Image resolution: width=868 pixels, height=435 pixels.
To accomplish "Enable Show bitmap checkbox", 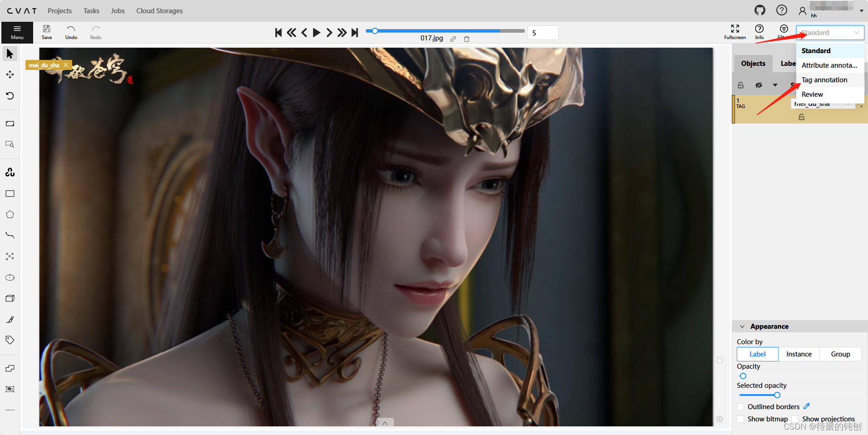I will 740,419.
